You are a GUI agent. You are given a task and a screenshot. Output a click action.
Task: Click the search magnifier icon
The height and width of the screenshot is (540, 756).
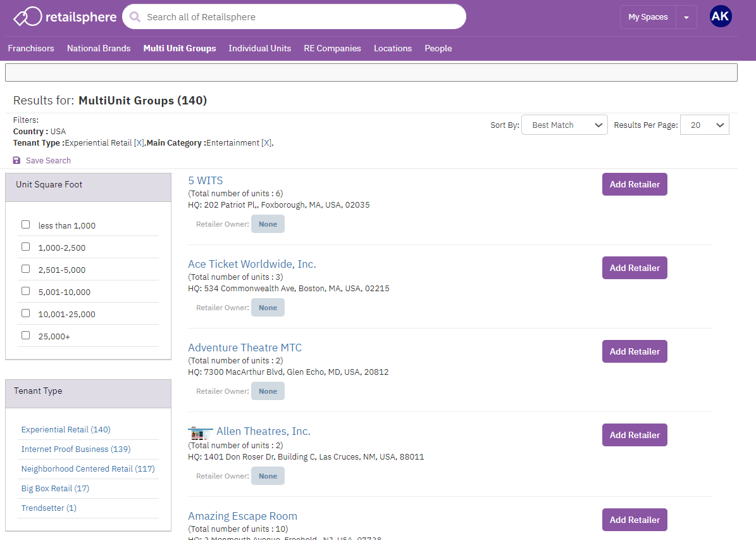click(x=135, y=17)
